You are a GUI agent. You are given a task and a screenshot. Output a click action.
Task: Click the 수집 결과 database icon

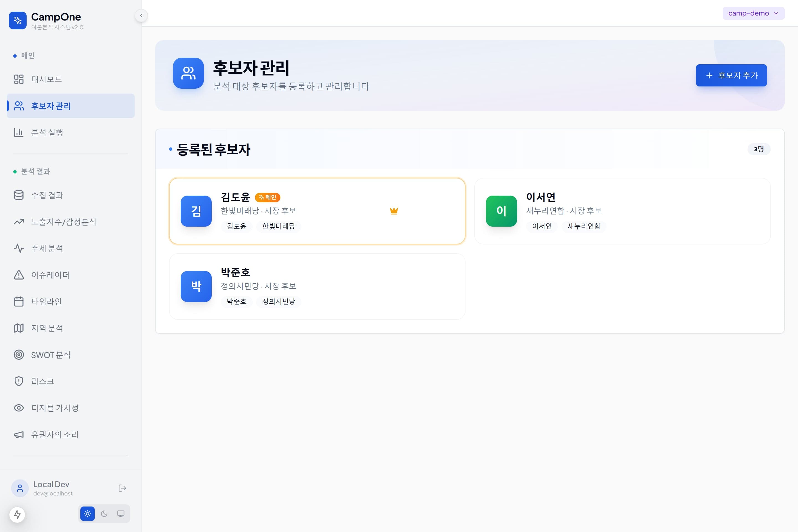[x=19, y=195]
